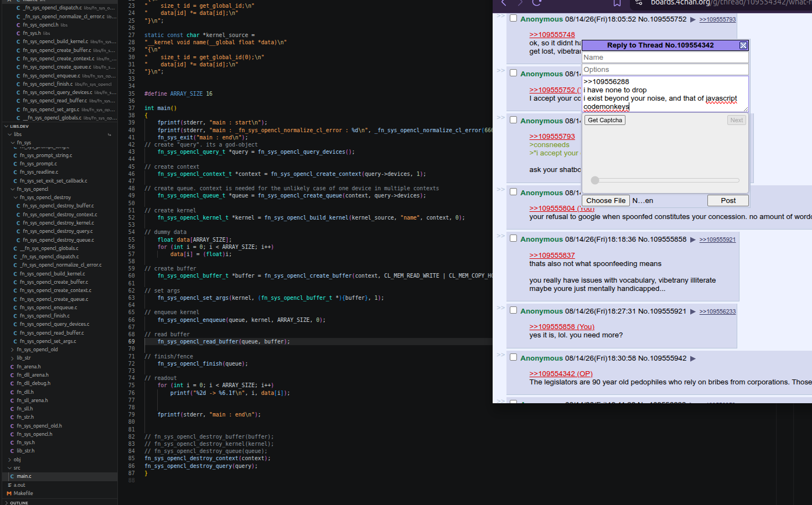Viewport: 812px width, 505px height.
Task: Click the Options field in reply form
Action: 665,70
